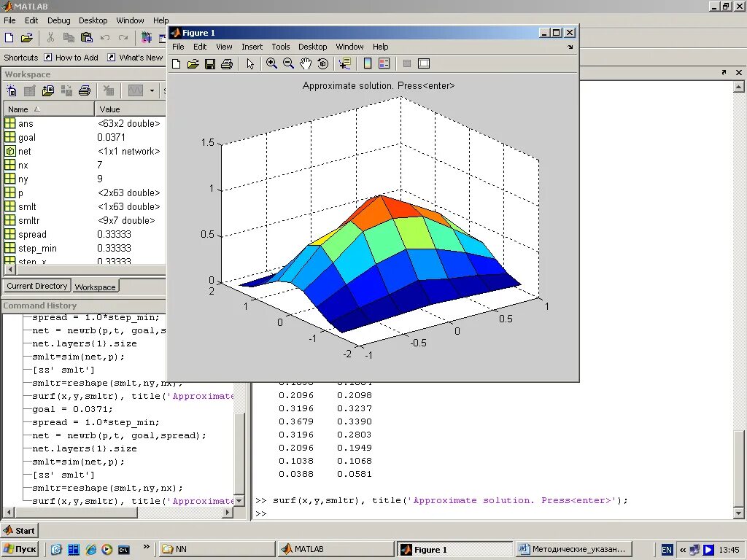Image resolution: width=747 pixels, height=560 pixels.
Task: Click the Paste icon in MATLAB toolbar
Action: coord(86,38)
